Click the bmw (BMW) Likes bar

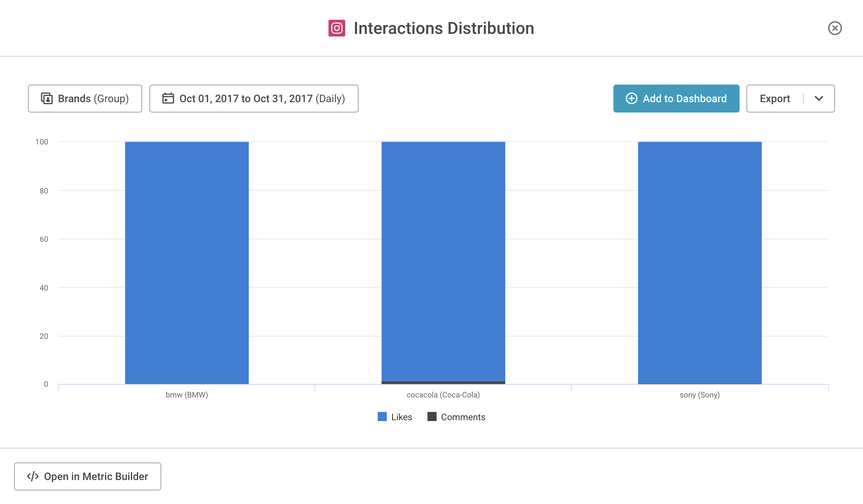pyautogui.click(x=187, y=263)
